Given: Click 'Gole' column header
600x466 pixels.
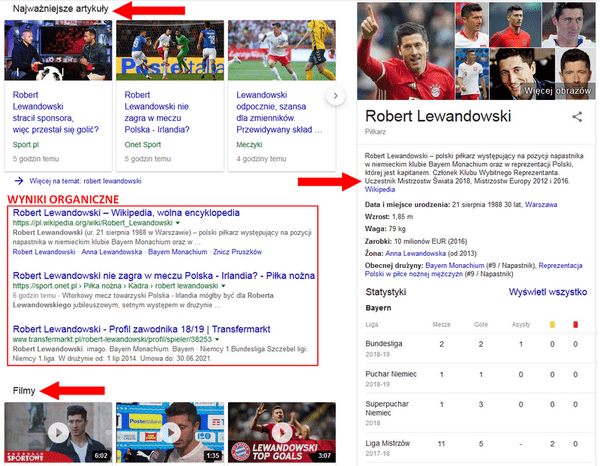Looking at the screenshot, I should 481,324.
